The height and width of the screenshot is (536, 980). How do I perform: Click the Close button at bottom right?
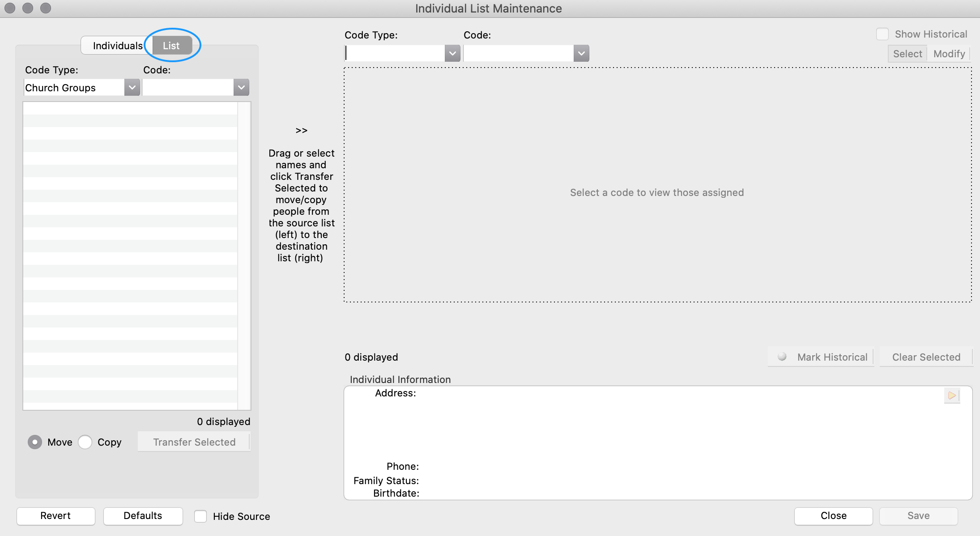pos(833,516)
